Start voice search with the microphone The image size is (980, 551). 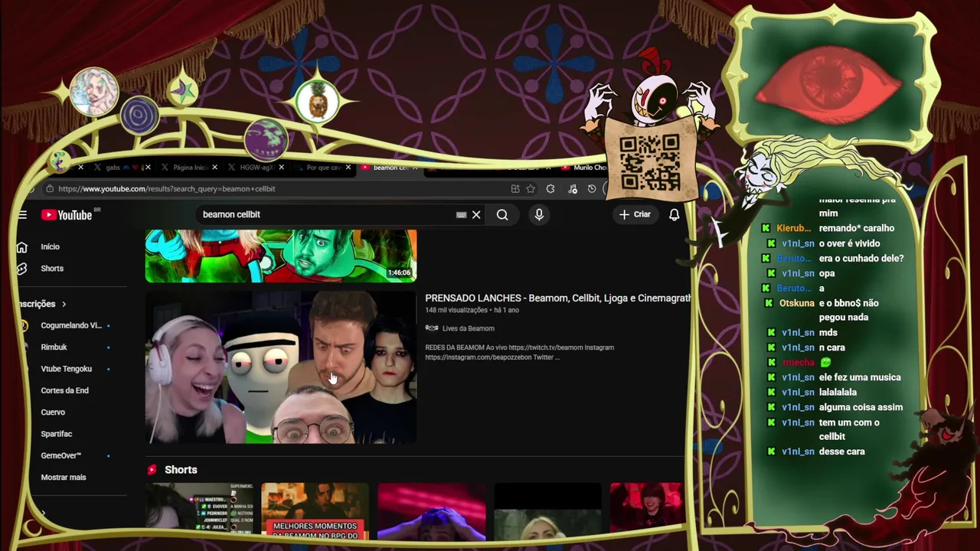pos(539,215)
